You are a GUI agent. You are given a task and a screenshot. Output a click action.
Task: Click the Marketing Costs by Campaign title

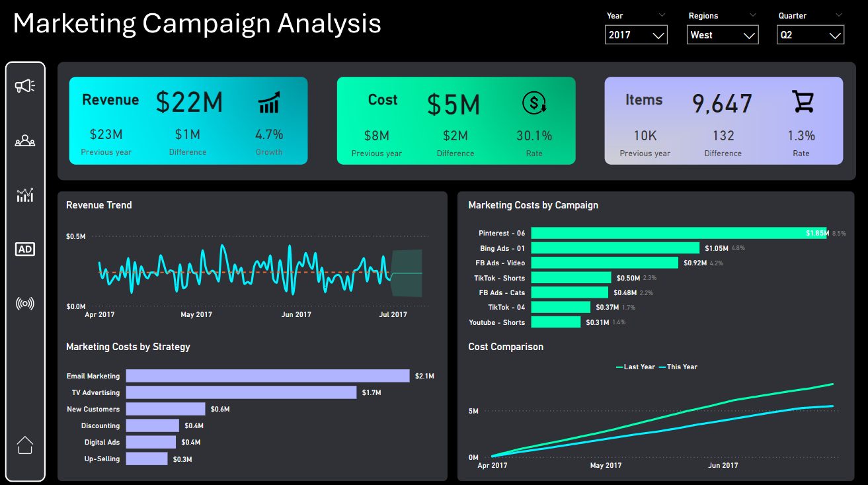533,205
